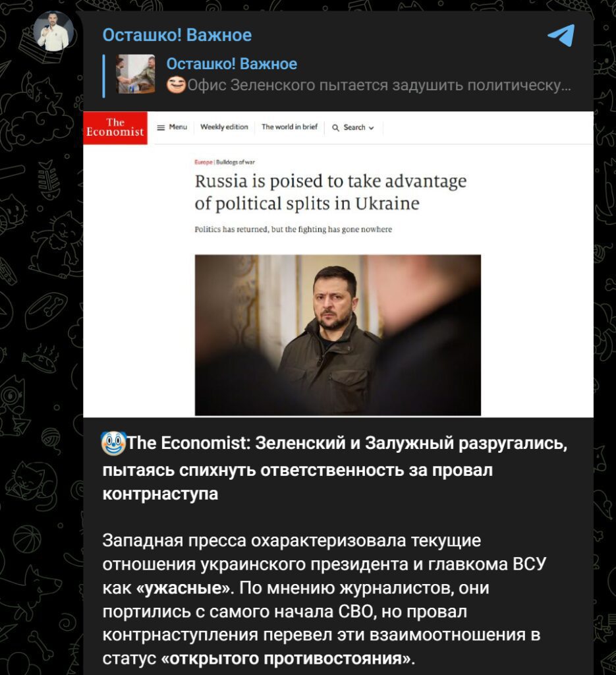Click the smirking emoji in reply preview
The image size is (616, 675).
(x=177, y=85)
